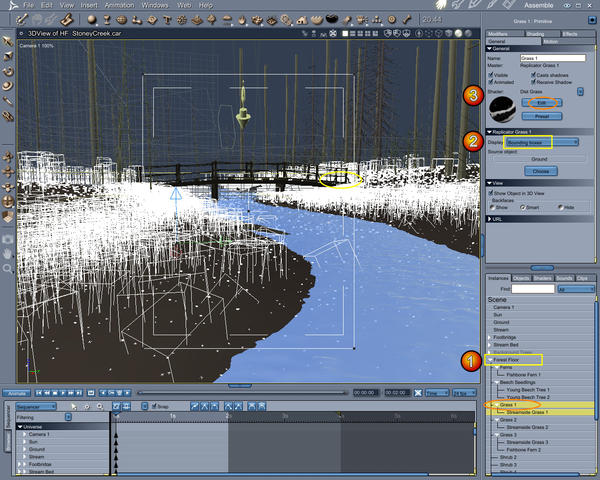Click the dark bowl icon in toolbar

pyautogui.click(x=332, y=18)
